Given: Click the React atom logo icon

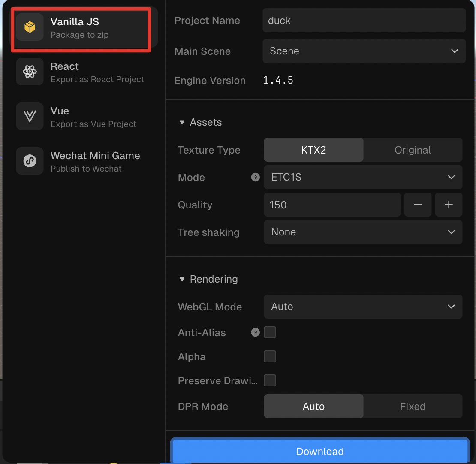Looking at the screenshot, I should click(30, 72).
